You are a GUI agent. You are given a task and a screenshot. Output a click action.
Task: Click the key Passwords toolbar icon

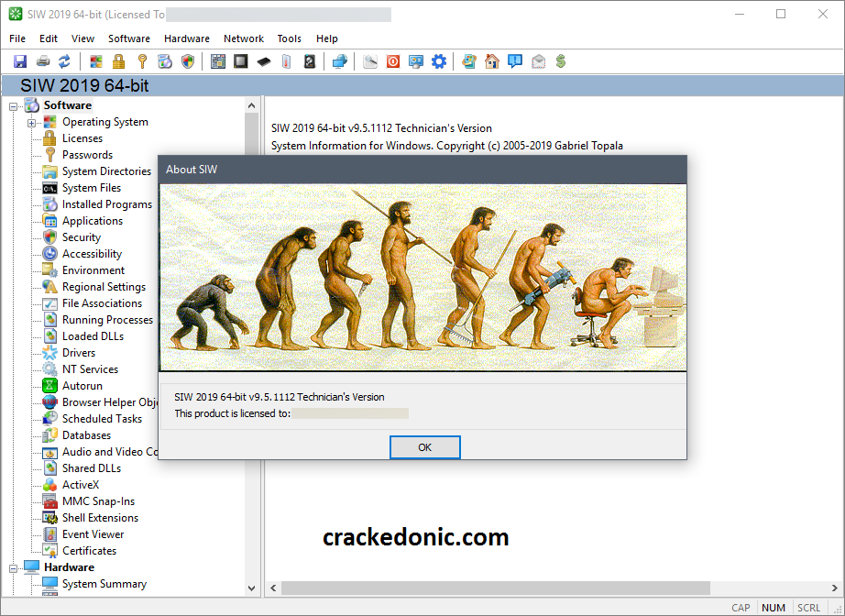142,61
